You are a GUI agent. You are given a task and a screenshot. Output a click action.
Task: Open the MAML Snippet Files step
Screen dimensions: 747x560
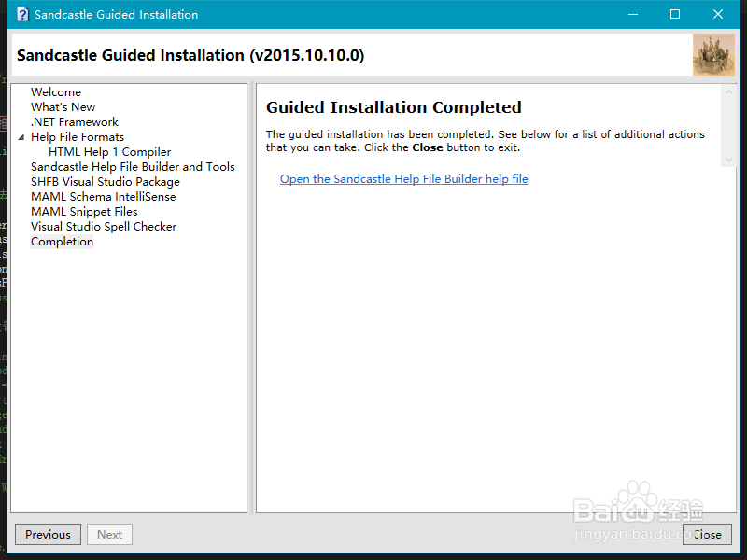(84, 212)
